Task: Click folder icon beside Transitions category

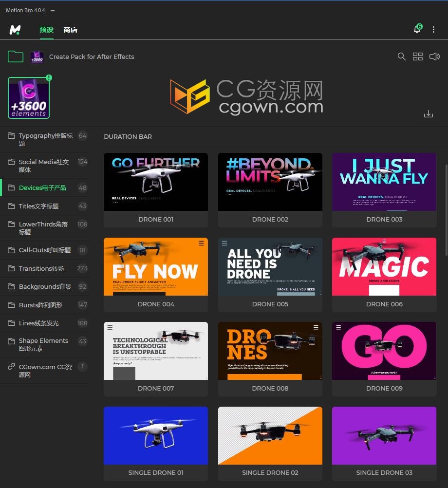Action: pos(11,268)
